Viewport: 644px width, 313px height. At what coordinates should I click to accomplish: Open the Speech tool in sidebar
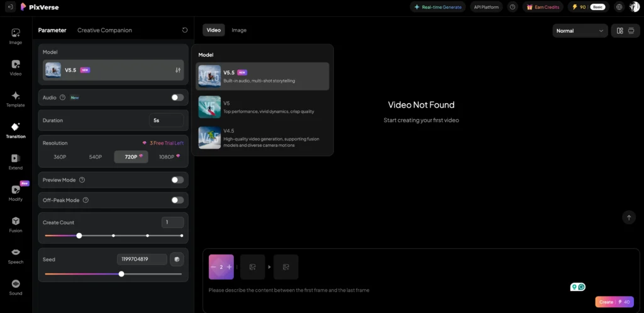point(16,256)
